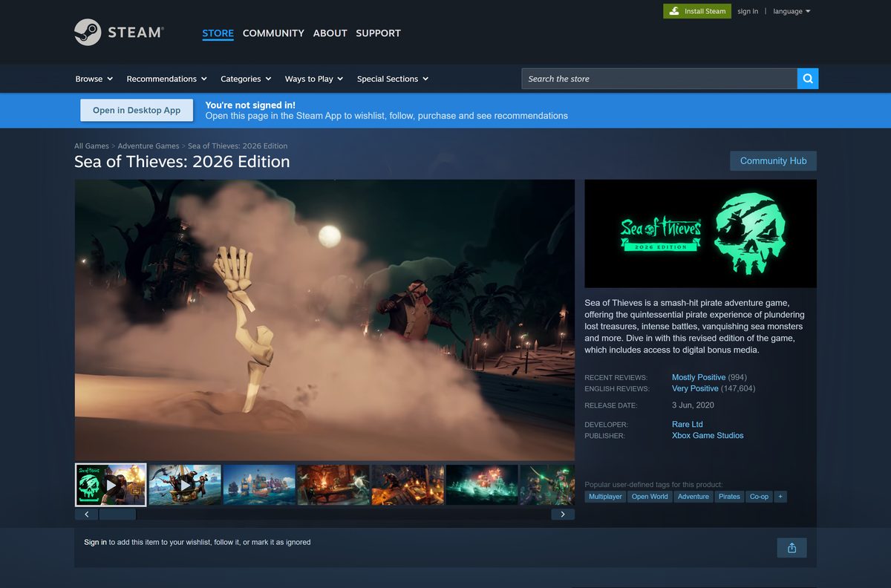Click into Search the store field
This screenshot has width=891, height=588.
tap(659, 79)
